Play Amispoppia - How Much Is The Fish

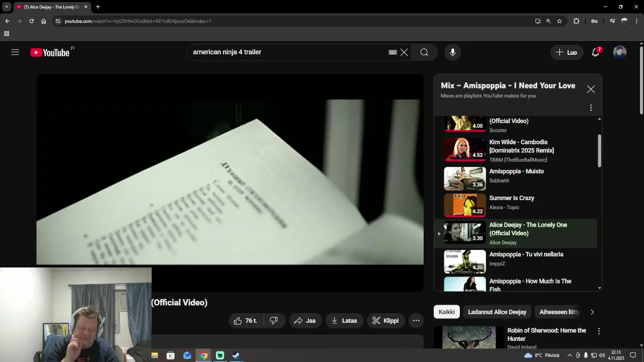[515, 283]
